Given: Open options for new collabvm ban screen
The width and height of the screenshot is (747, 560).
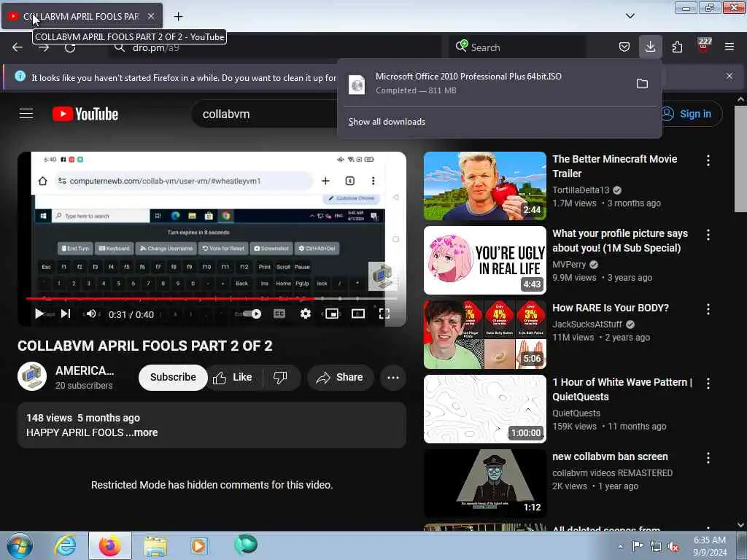Looking at the screenshot, I should tap(708, 458).
